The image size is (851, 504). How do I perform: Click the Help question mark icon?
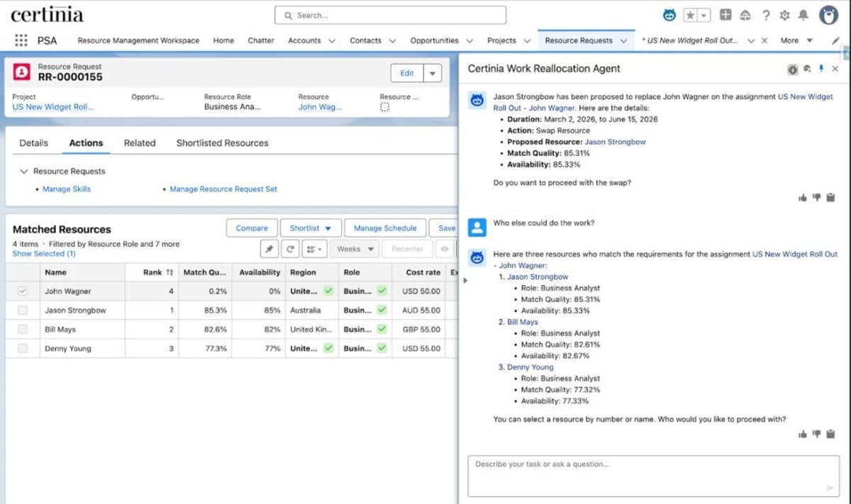coord(764,15)
